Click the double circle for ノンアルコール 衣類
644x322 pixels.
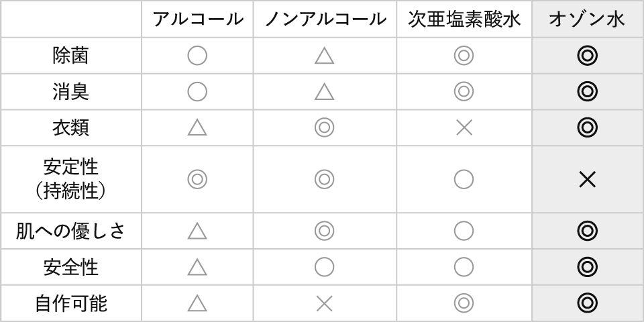[324, 127]
